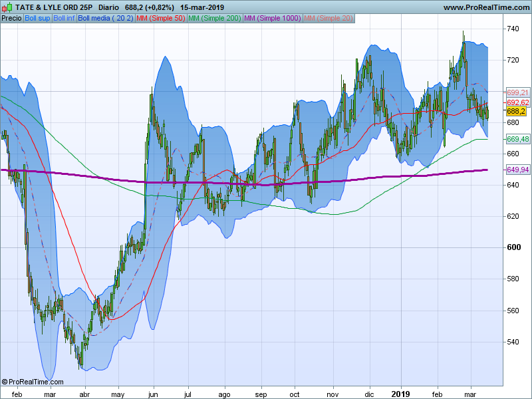
Task: Click the mar month marker at the right end
Action: pyautogui.click(x=470, y=394)
